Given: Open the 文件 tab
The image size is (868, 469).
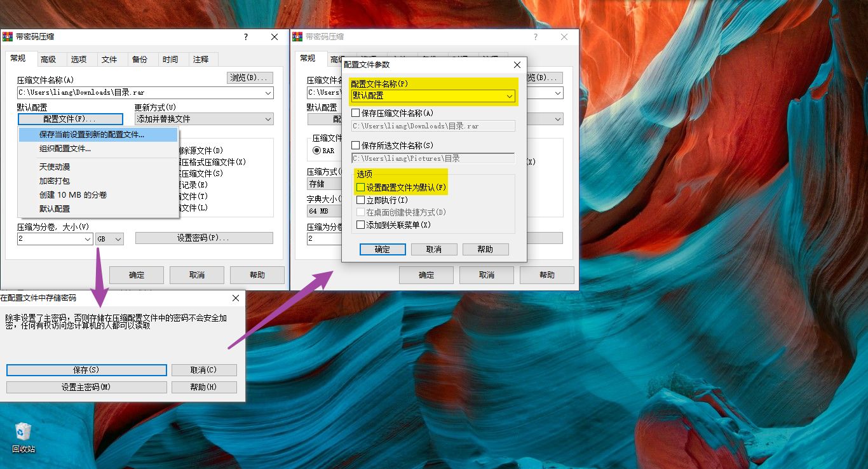Looking at the screenshot, I should click(109, 59).
